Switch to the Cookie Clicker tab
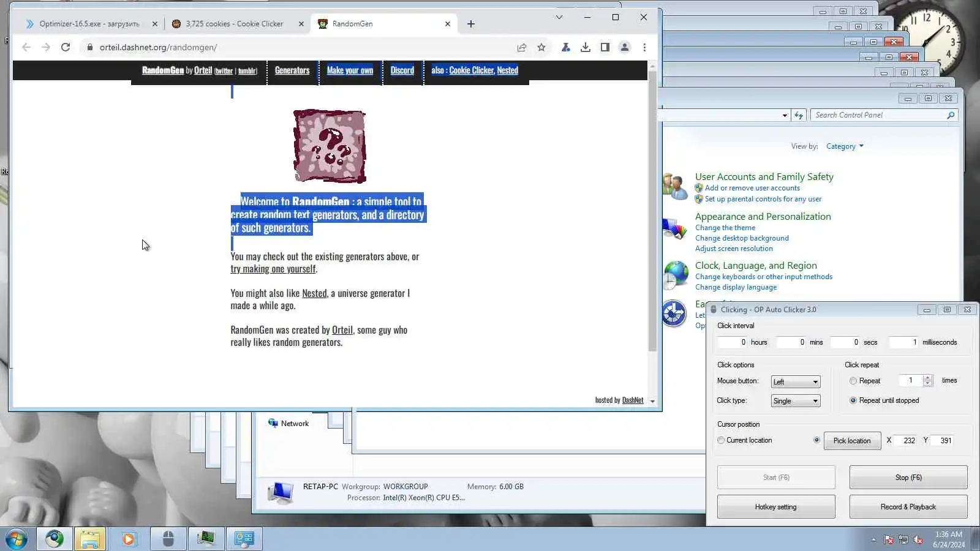 (235, 24)
